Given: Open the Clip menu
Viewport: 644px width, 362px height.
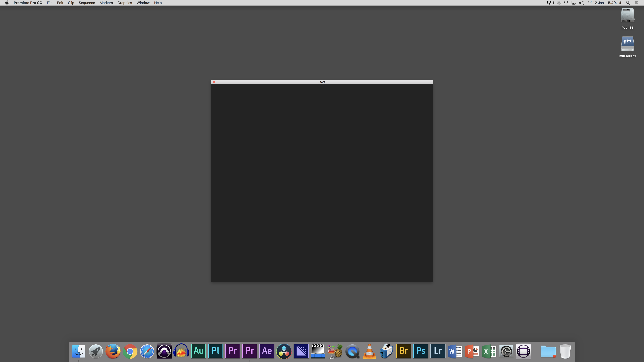Looking at the screenshot, I should [x=71, y=3].
